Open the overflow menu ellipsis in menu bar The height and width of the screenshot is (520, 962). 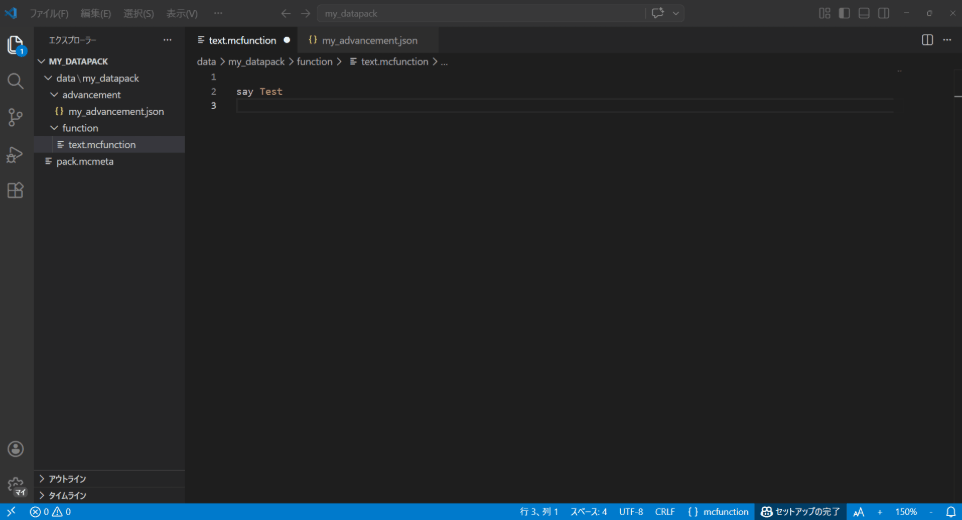[218, 13]
